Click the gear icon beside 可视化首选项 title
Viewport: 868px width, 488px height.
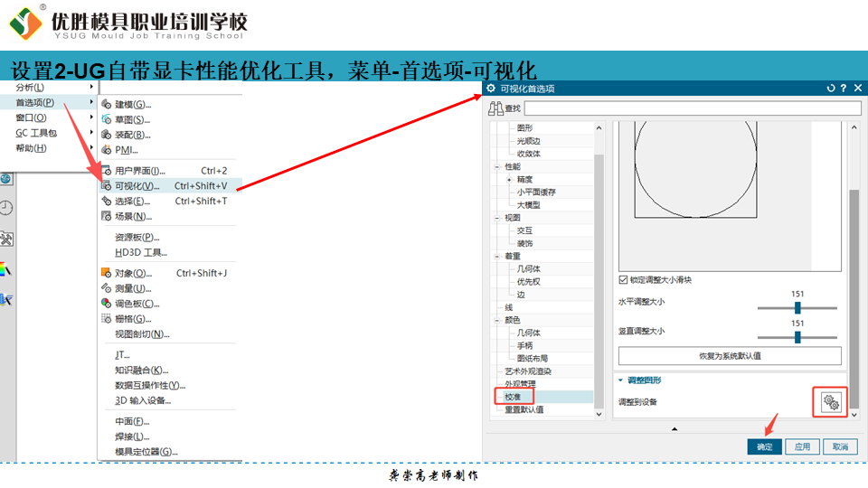coord(491,89)
